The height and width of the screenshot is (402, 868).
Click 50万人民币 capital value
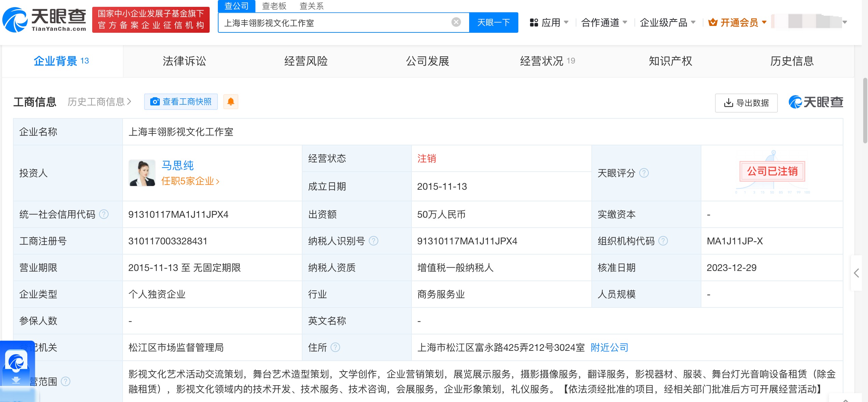click(x=441, y=214)
